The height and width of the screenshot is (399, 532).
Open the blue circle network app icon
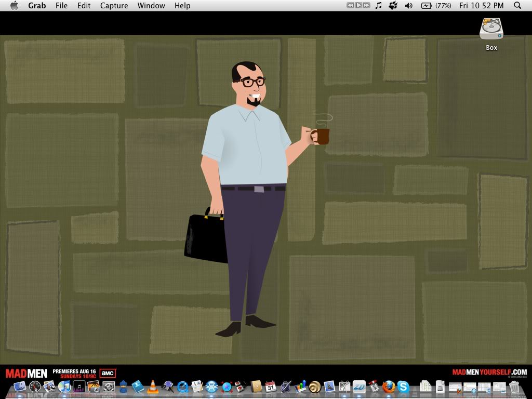(x=212, y=387)
